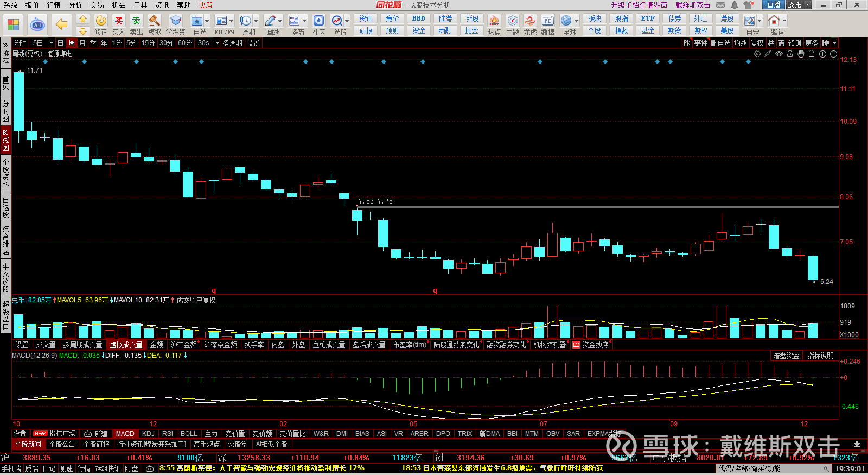This screenshot has height=475, width=868.
Task: Click the 指标说明 button
Action: 820,356
